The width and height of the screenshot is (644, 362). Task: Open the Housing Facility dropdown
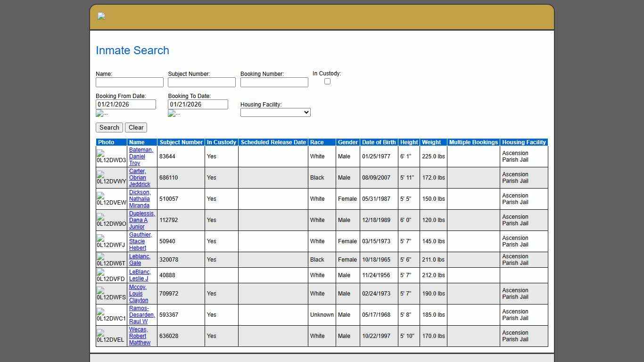tap(275, 112)
